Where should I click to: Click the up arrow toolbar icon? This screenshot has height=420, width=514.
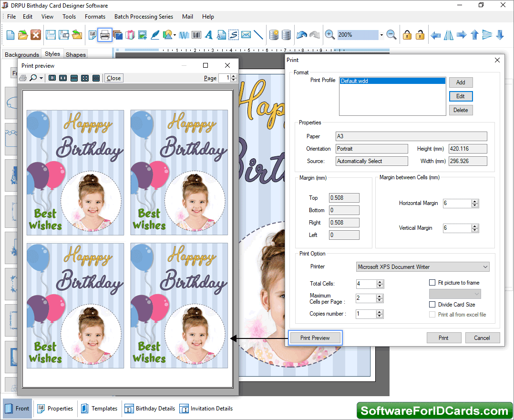click(475, 35)
